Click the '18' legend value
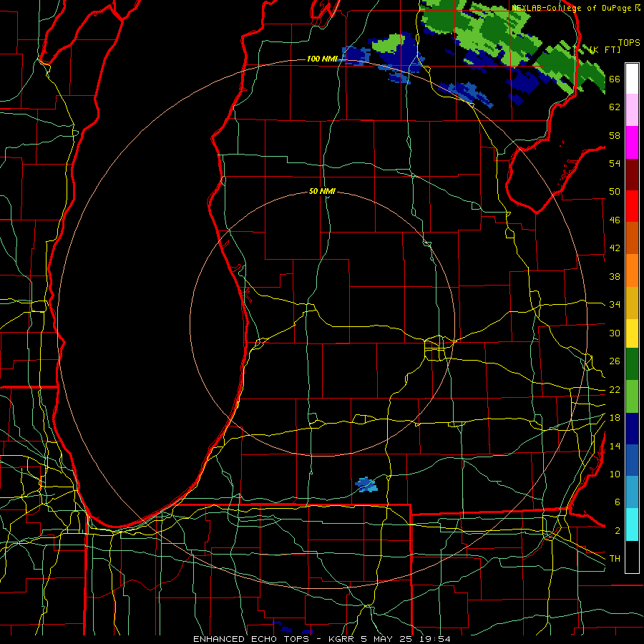Image resolution: width=644 pixels, height=644 pixels. tap(615, 418)
